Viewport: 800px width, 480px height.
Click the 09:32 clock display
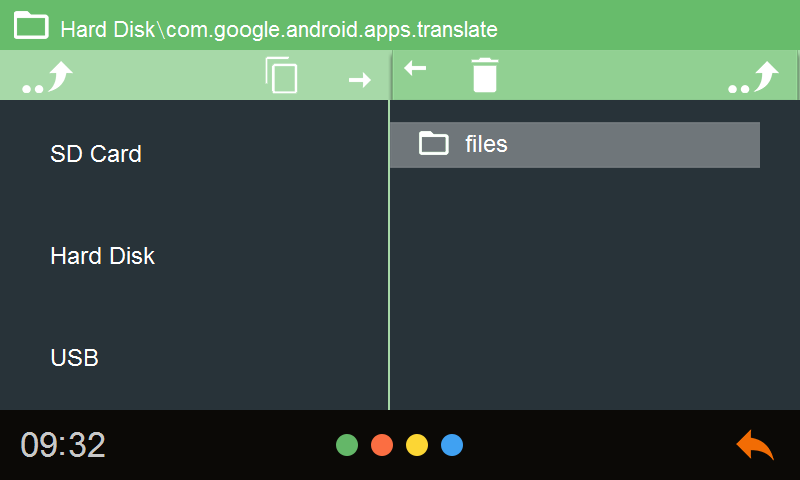[63, 445]
